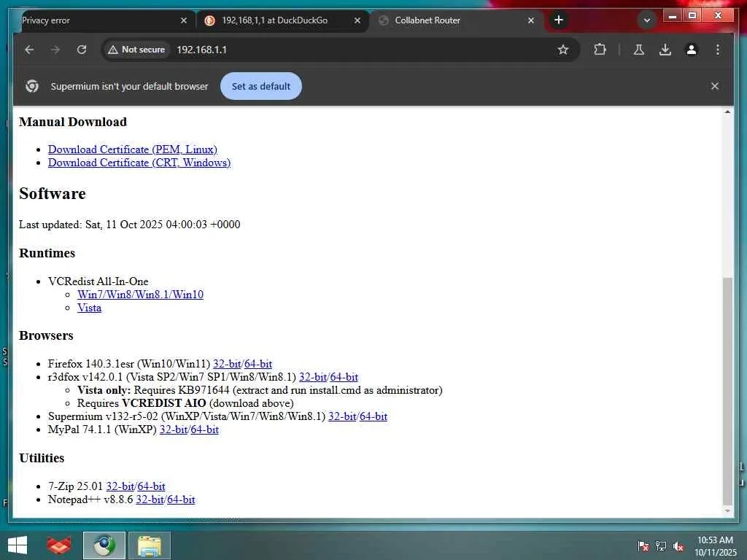Click the Software heading
747x560 pixels.
click(x=53, y=194)
